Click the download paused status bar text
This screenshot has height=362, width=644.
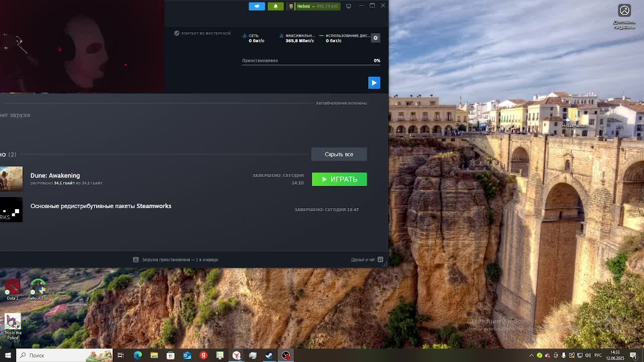[x=180, y=260]
